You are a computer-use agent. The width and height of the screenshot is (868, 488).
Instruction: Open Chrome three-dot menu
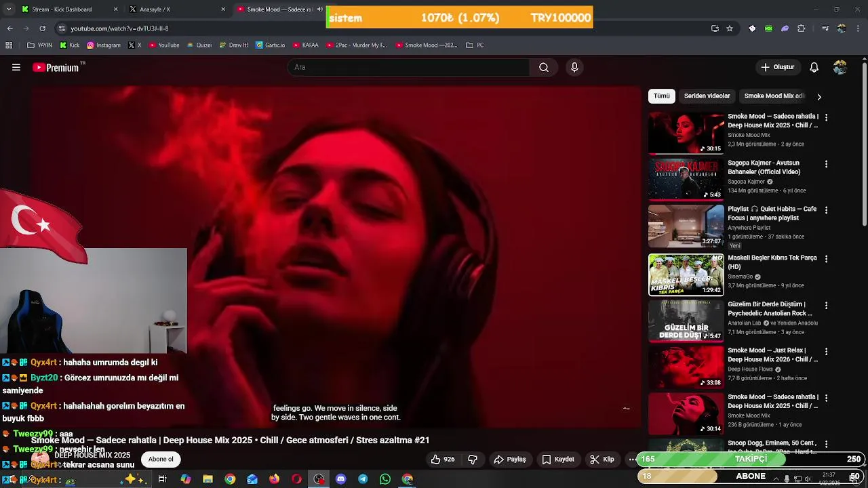pos(859,28)
